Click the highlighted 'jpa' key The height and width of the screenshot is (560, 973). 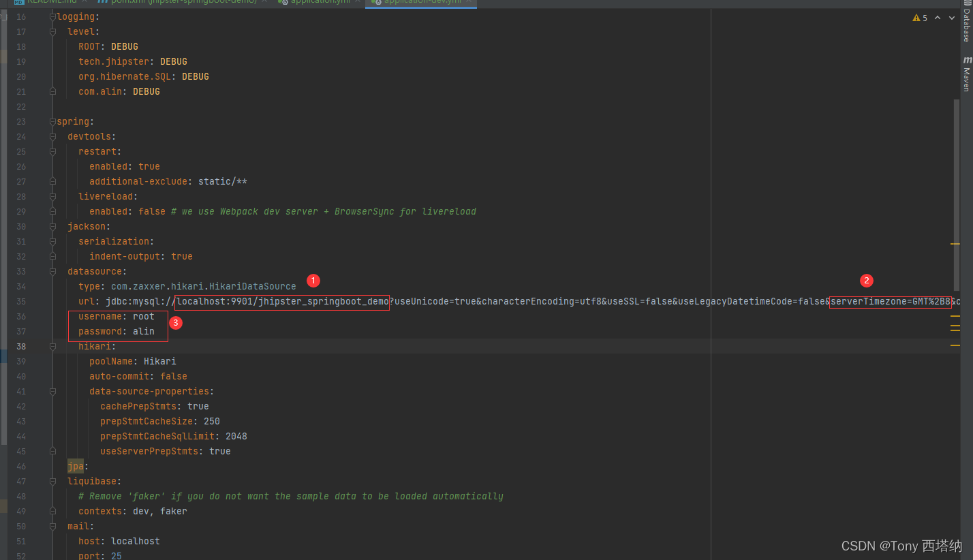click(x=76, y=467)
